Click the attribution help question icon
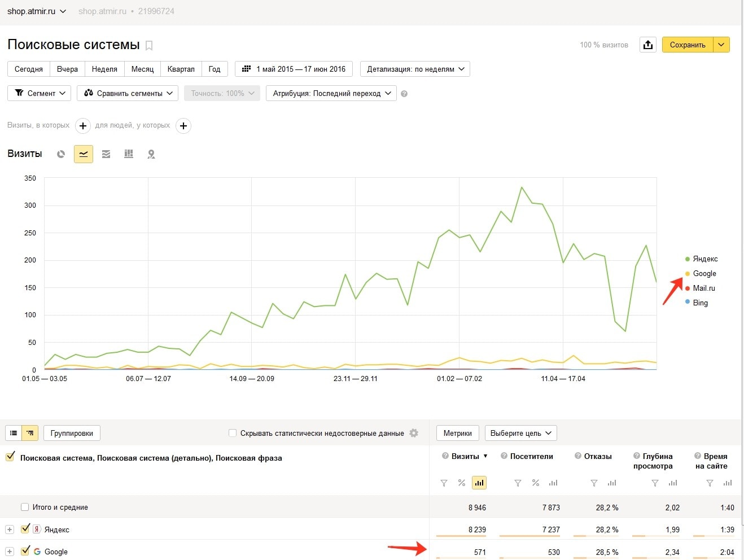Viewport: 744px width, 560px height. click(x=404, y=94)
